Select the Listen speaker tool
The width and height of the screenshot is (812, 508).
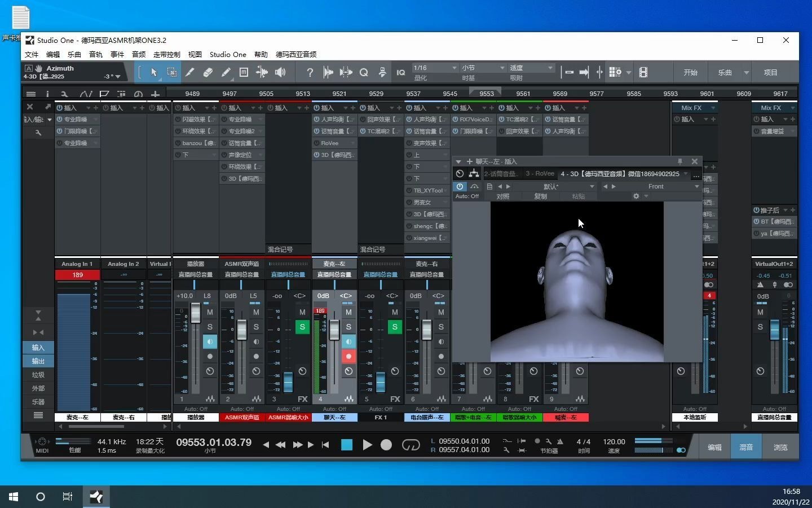pyautogui.click(x=280, y=72)
